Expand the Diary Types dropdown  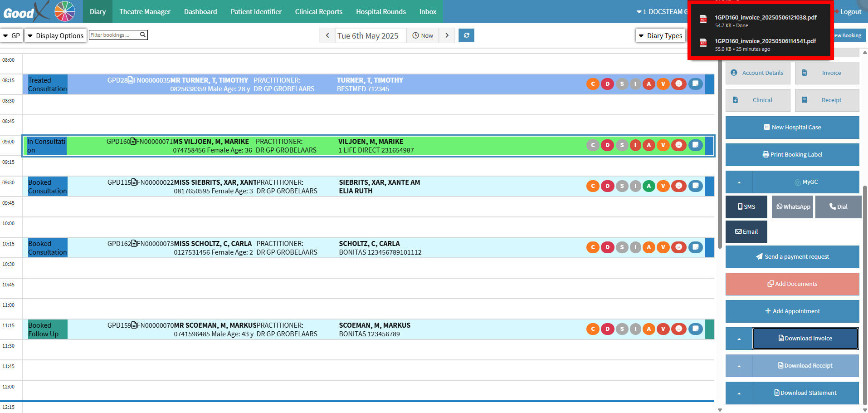click(x=660, y=35)
